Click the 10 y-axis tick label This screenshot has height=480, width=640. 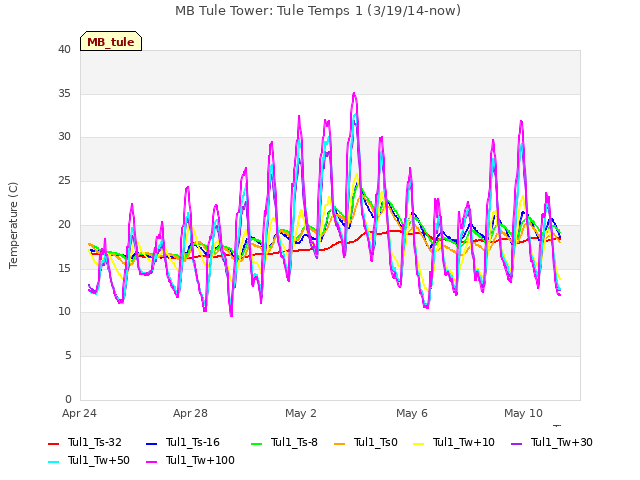[x=64, y=312]
